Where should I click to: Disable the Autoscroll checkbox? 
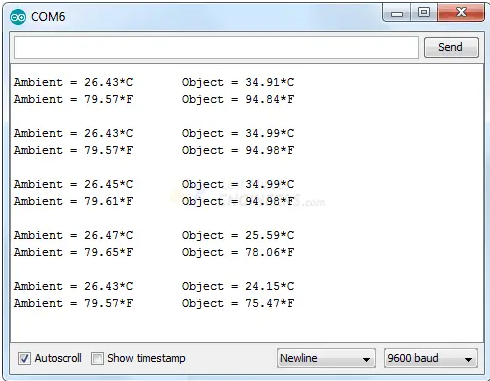24,358
